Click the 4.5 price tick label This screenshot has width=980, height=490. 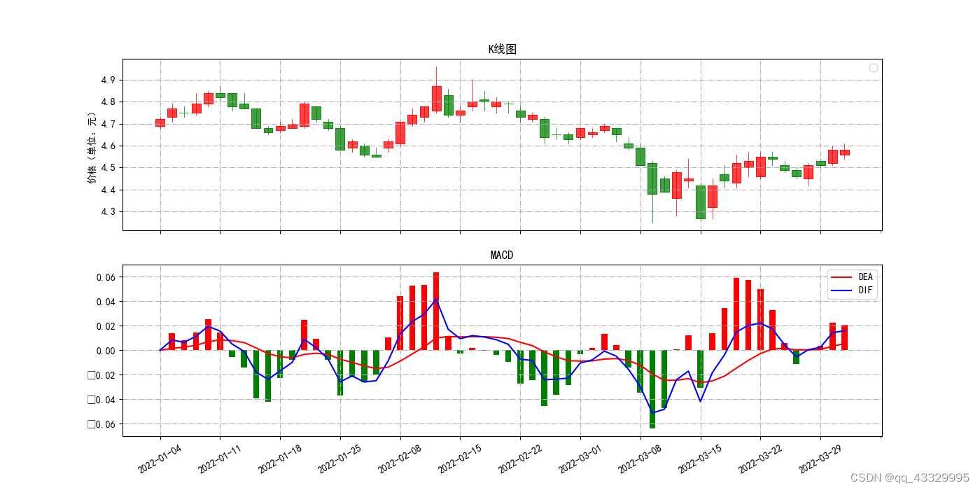click(x=109, y=168)
